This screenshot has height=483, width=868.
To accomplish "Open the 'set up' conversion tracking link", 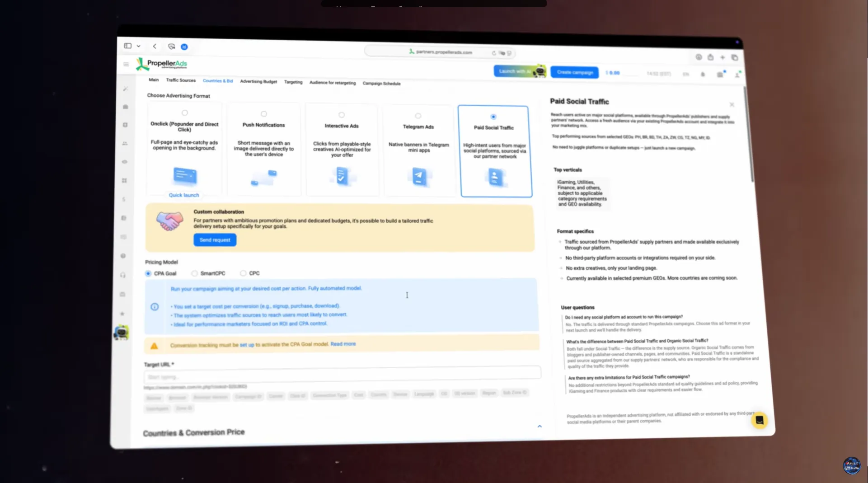I will point(247,345).
